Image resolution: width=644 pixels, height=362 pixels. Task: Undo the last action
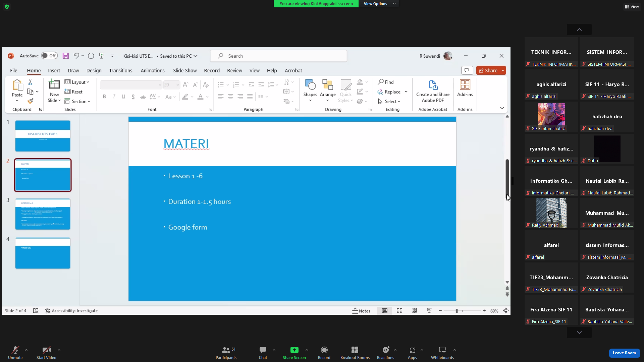click(x=76, y=56)
